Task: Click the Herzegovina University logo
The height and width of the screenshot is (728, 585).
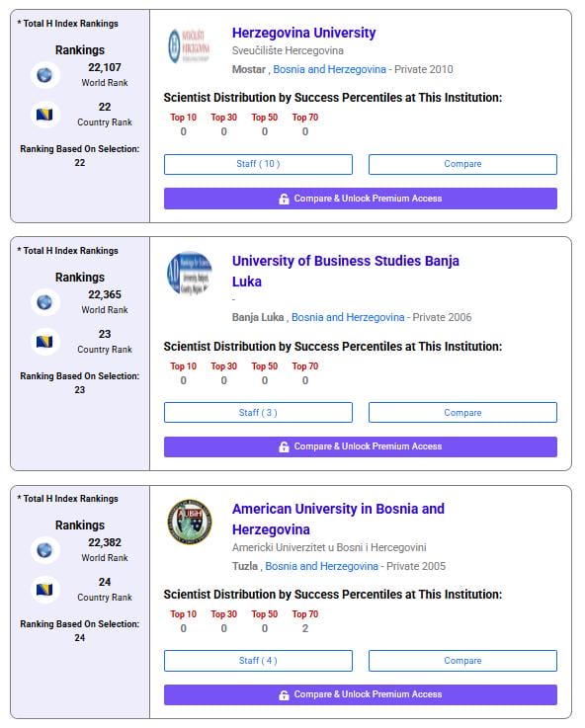Action: click(x=190, y=46)
